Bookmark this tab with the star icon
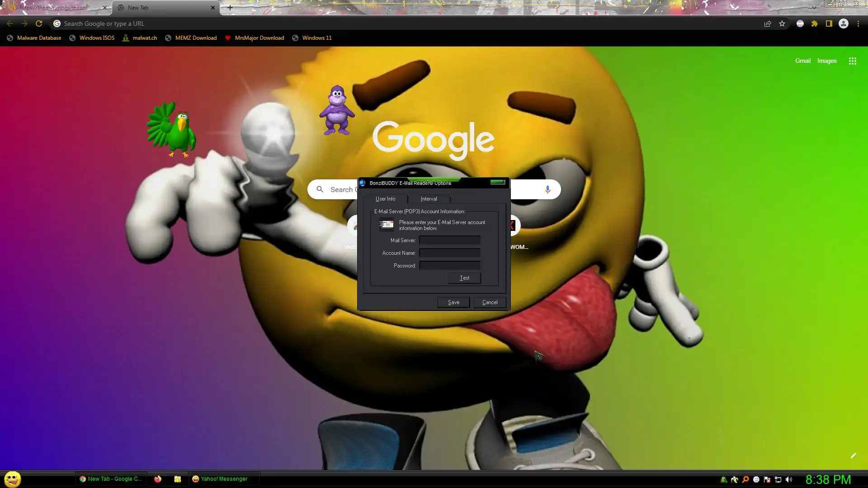 [x=782, y=24]
